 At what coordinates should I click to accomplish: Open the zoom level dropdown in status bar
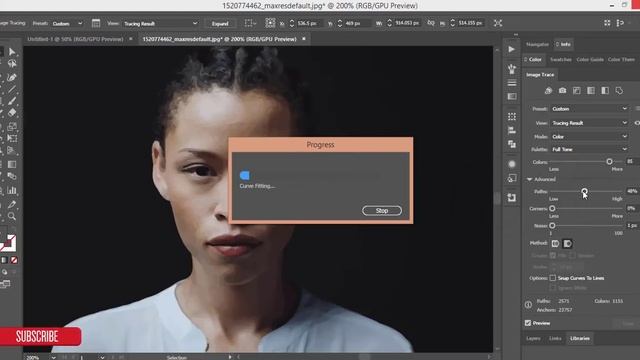tap(53, 358)
